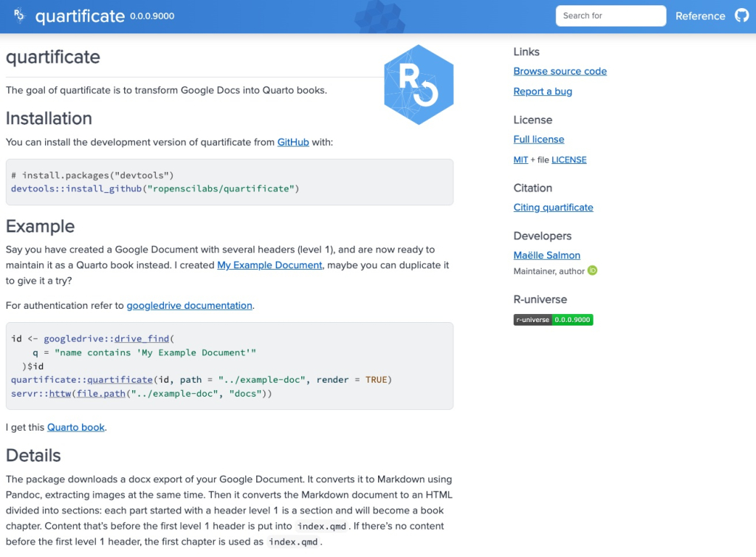Click the '# install.packages("devtools")' comment line
Viewport: 756px width, 557px height.
pos(92,175)
